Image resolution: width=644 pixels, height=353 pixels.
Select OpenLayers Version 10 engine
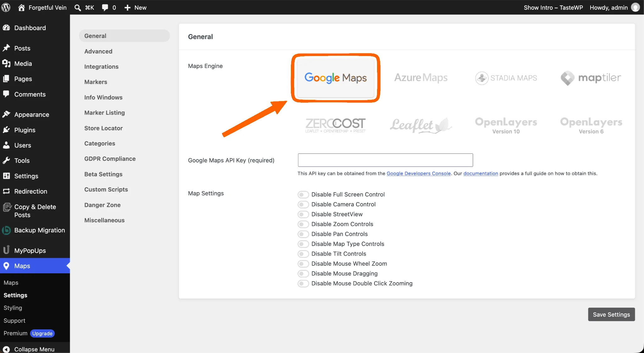[506, 125]
